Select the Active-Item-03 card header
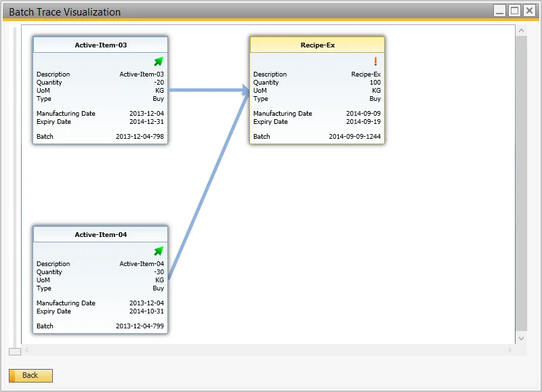Viewport: 542px width, 392px height. pos(100,45)
